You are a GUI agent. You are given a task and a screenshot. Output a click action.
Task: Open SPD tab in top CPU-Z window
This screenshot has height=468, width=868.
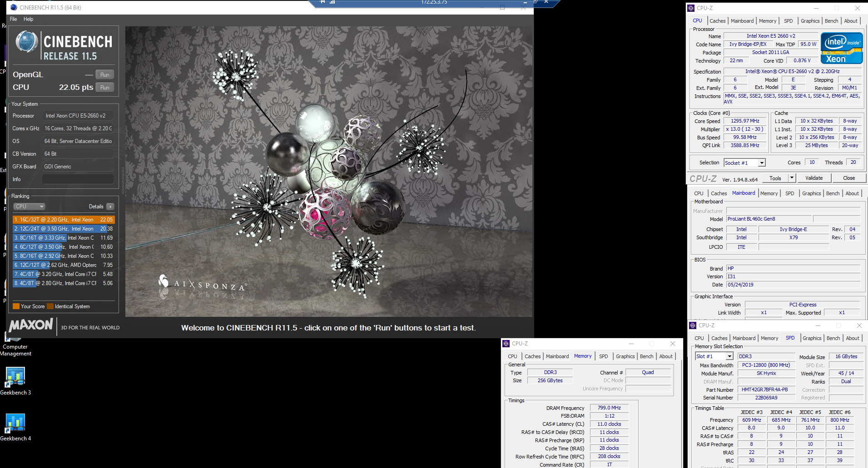tap(789, 21)
